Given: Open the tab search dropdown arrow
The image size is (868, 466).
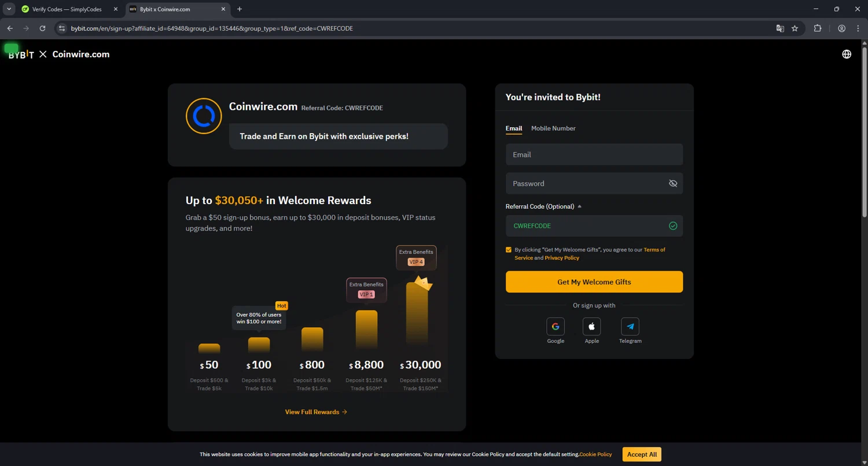Looking at the screenshot, I should tap(9, 9).
